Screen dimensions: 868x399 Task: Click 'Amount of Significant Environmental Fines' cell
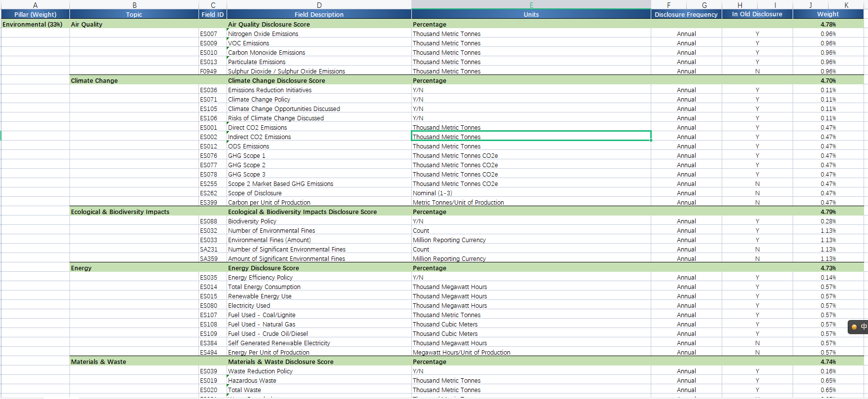[x=319, y=258]
